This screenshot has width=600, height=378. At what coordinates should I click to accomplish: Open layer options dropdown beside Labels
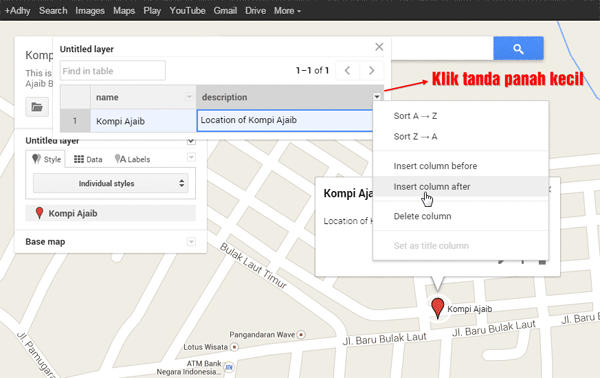point(191,157)
